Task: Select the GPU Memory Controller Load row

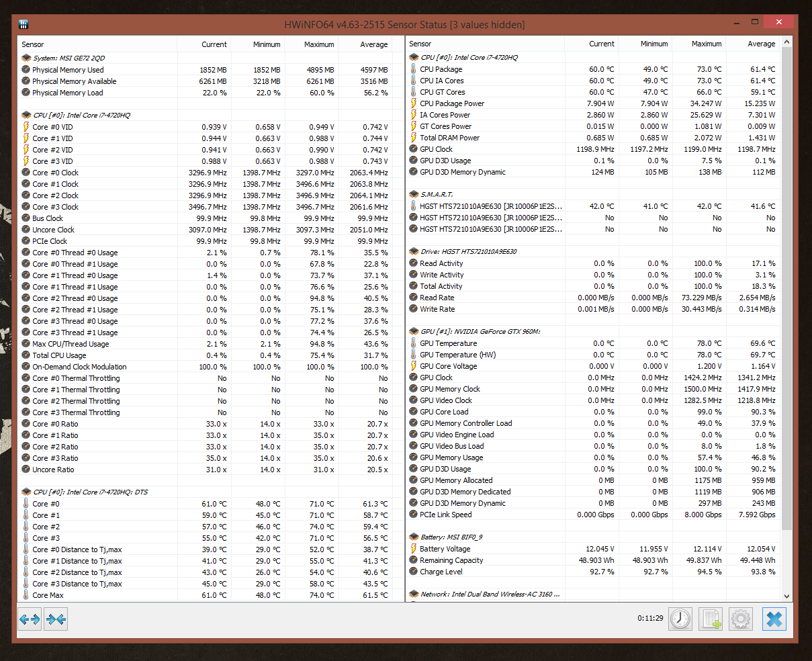Action: 592,423
